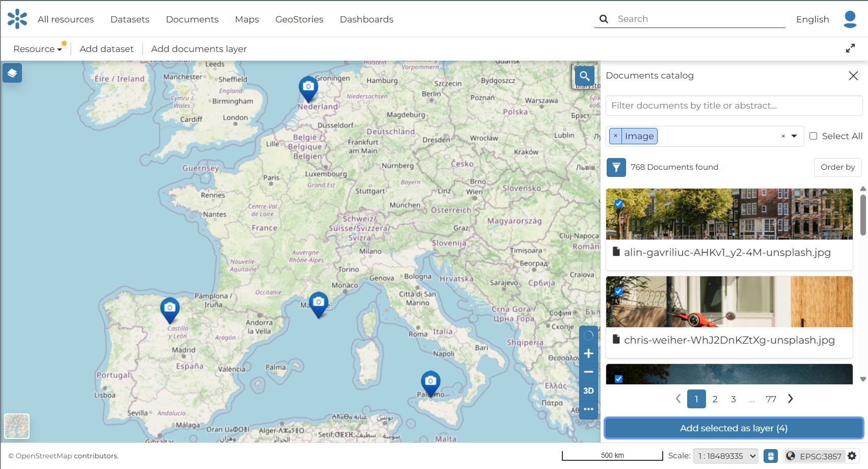Viewport: 868px width, 469px height.
Task: Click the user account avatar icon
Action: coord(850,19)
